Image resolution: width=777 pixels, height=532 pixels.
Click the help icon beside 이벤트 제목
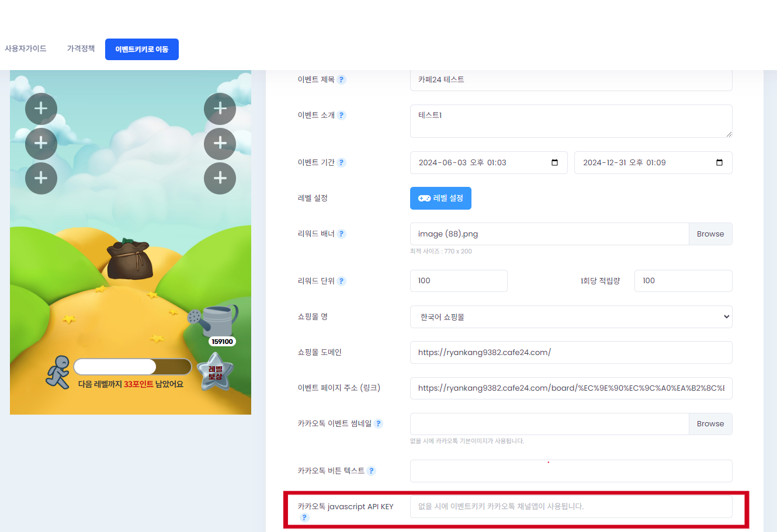coord(342,80)
